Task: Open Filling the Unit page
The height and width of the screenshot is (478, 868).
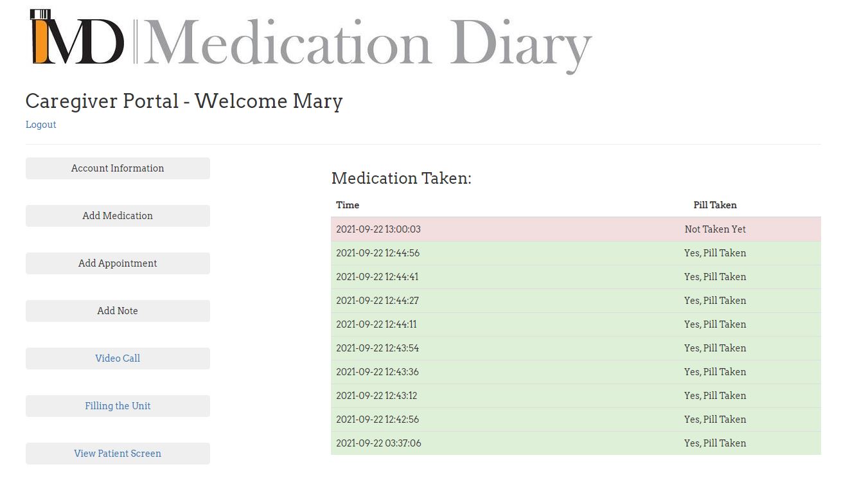Action: 118,406
